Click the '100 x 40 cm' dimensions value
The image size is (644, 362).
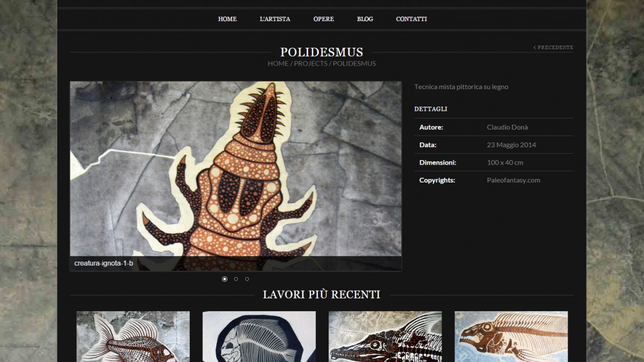[505, 163]
